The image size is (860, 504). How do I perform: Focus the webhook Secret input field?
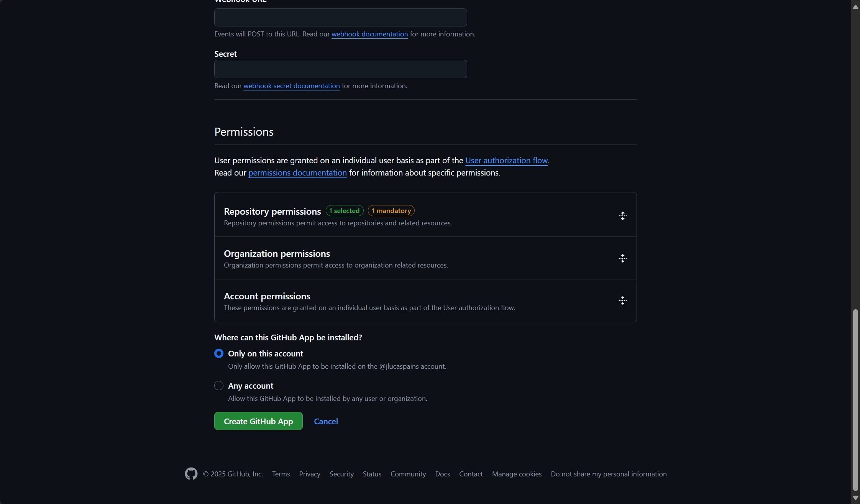[340, 69]
